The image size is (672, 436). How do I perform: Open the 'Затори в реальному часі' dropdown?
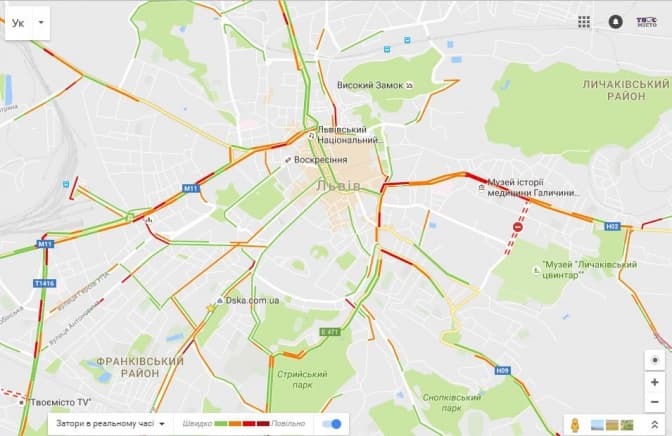point(110,424)
